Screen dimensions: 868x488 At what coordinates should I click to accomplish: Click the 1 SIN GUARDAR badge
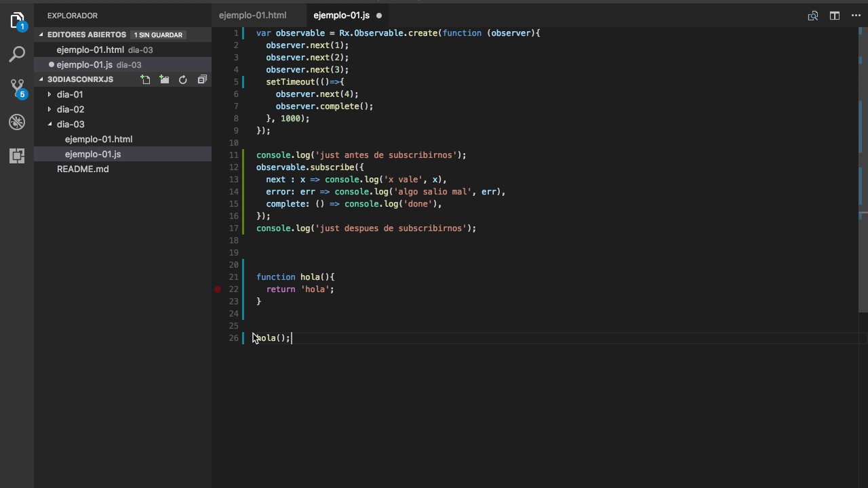[158, 35]
